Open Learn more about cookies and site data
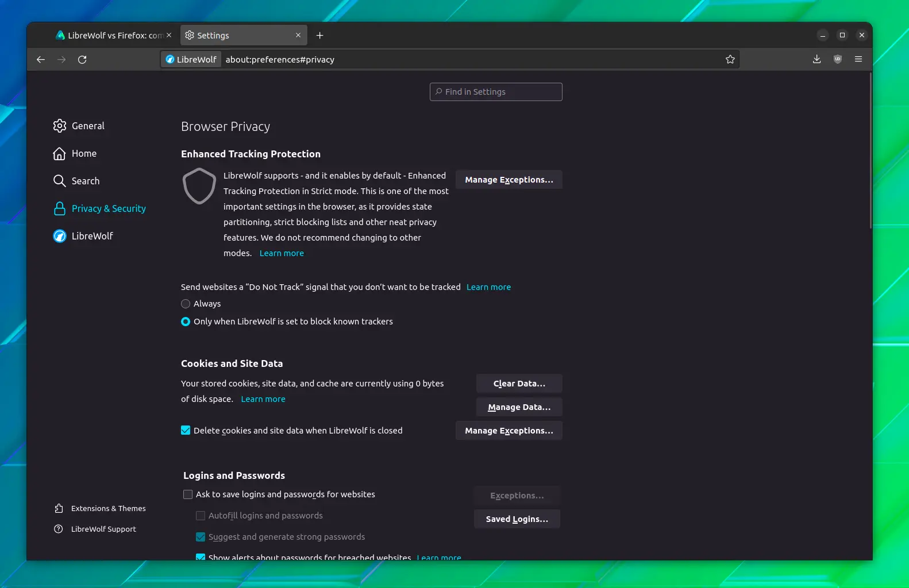 [x=263, y=399]
